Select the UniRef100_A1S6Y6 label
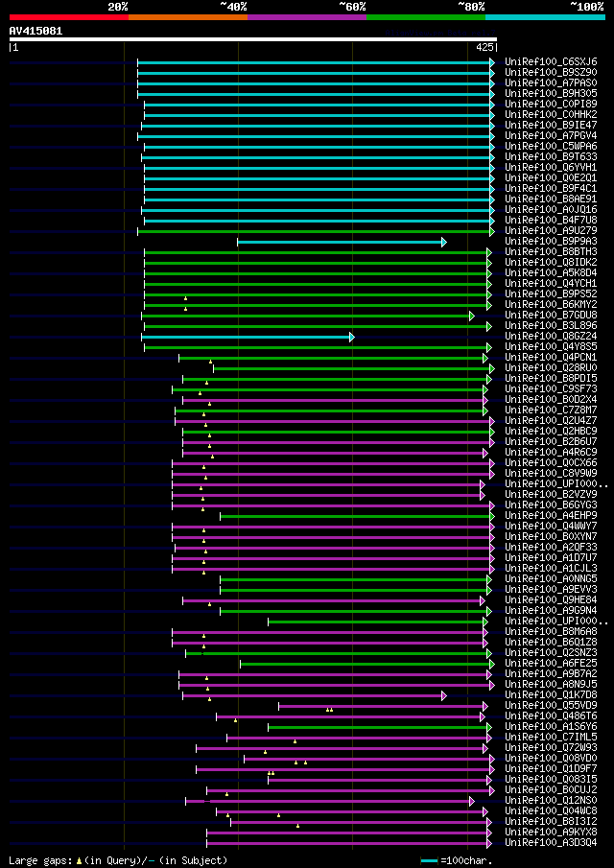 [551, 726]
